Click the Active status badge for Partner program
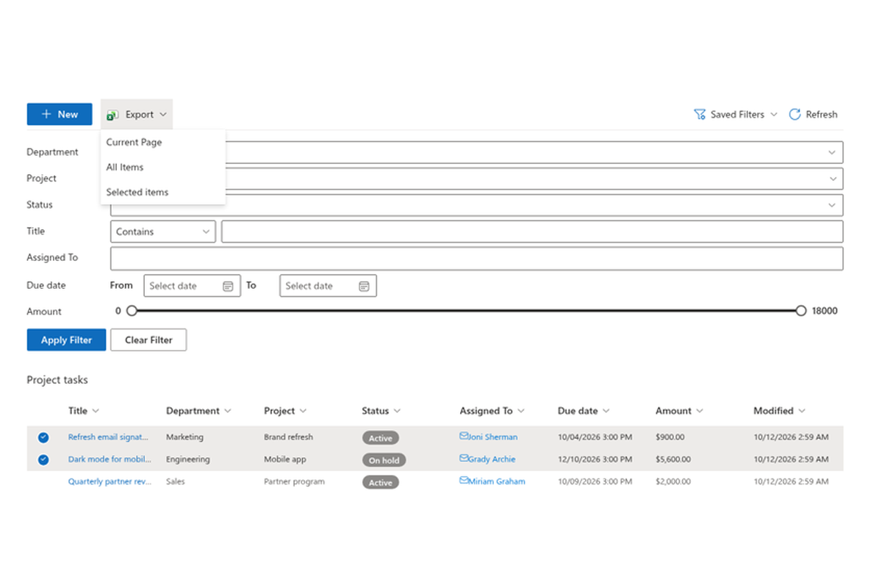This screenshot has height=588, width=882. [380, 483]
